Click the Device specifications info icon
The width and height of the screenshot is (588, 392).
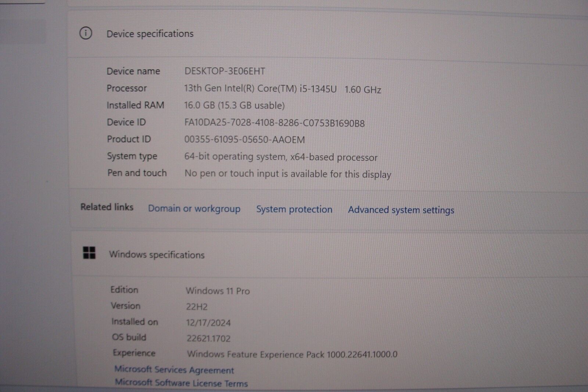pyautogui.click(x=86, y=33)
